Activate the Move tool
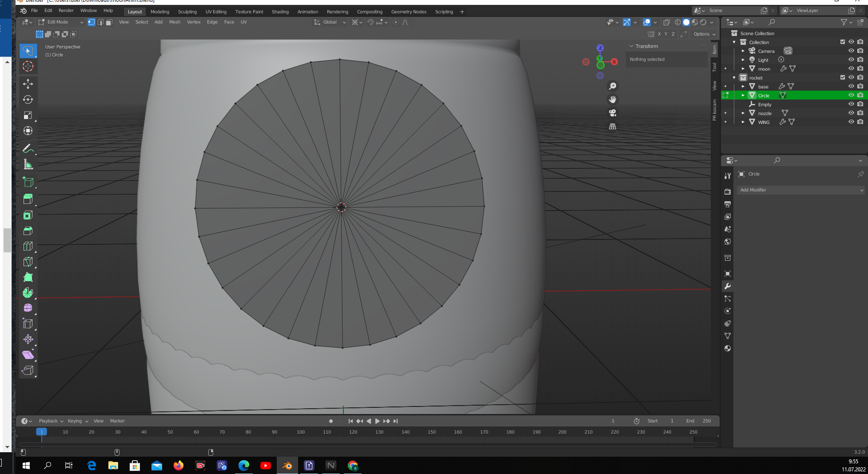The height and width of the screenshot is (474, 868). pos(28,84)
